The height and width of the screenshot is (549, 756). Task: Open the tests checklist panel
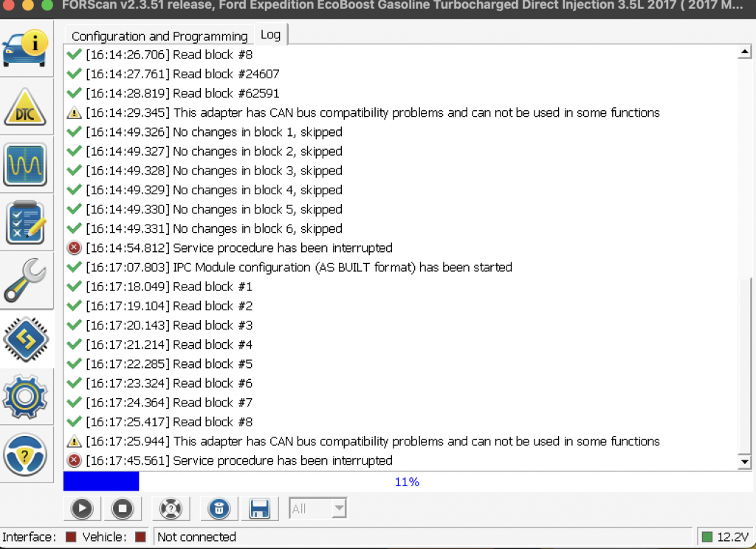pyautogui.click(x=27, y=222)
